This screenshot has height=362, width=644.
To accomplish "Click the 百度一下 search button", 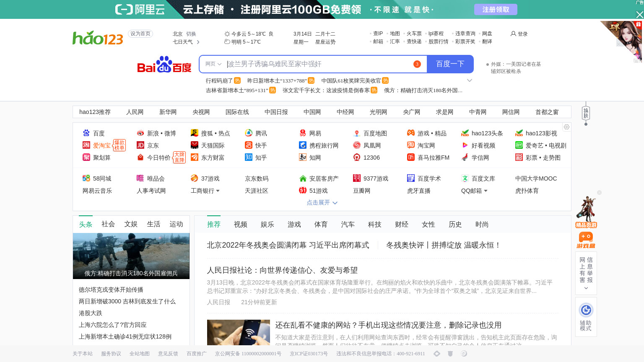I will pyautogui.click(x=450, y=64).
